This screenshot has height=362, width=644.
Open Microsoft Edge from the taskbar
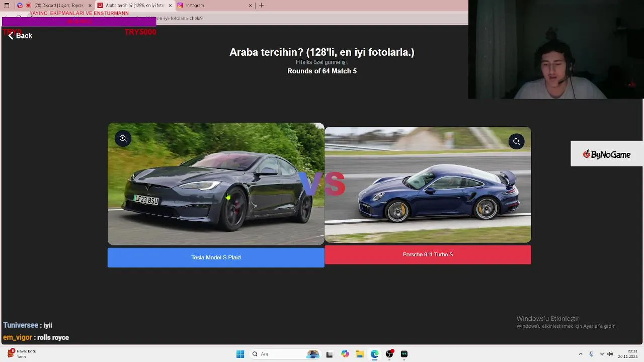[374, 354]
